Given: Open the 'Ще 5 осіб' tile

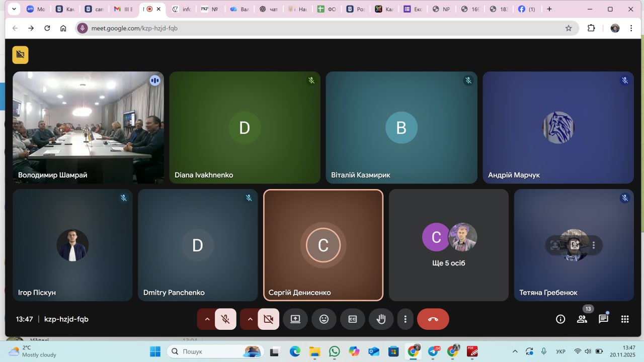Looking at the screenshot, I should pos(448,245).
